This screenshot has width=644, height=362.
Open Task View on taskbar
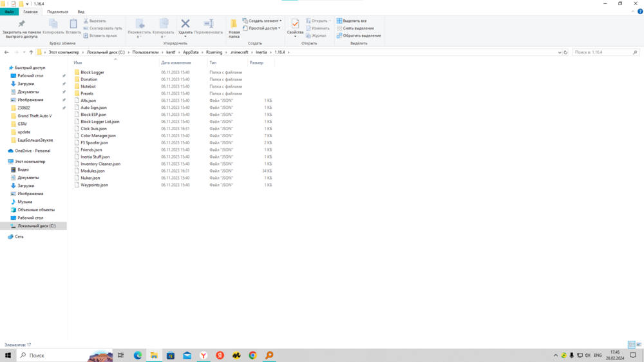tap(121, 355)
